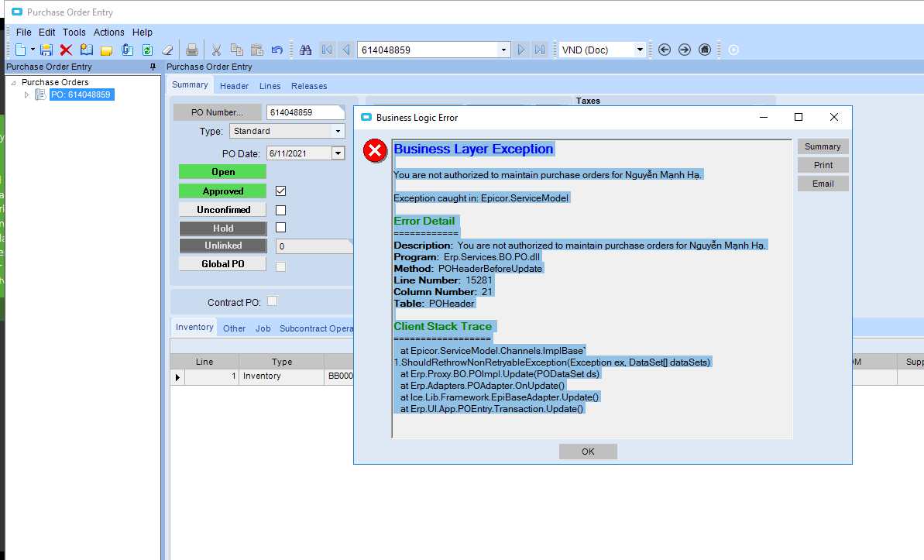This screenshot has width=924, height=560.
Task: Click the Summary button in error dialog
Action: [823, 147]
